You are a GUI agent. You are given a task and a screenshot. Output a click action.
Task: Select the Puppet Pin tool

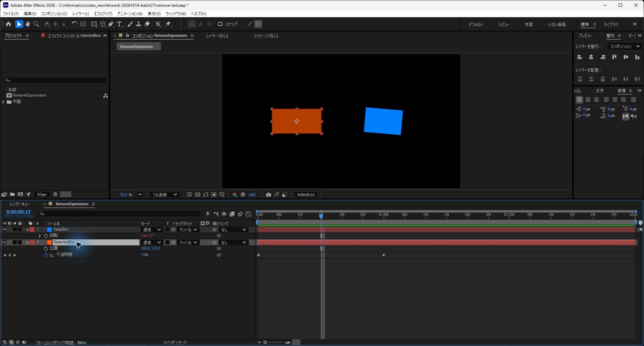click(x=168, y=24)
